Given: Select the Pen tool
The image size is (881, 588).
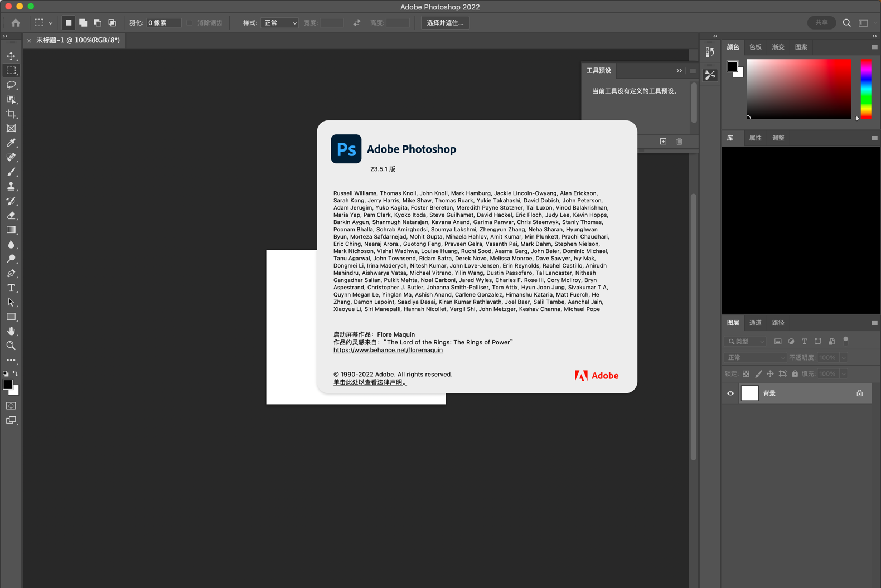Looking at the screenshot, I should [11, 274].
